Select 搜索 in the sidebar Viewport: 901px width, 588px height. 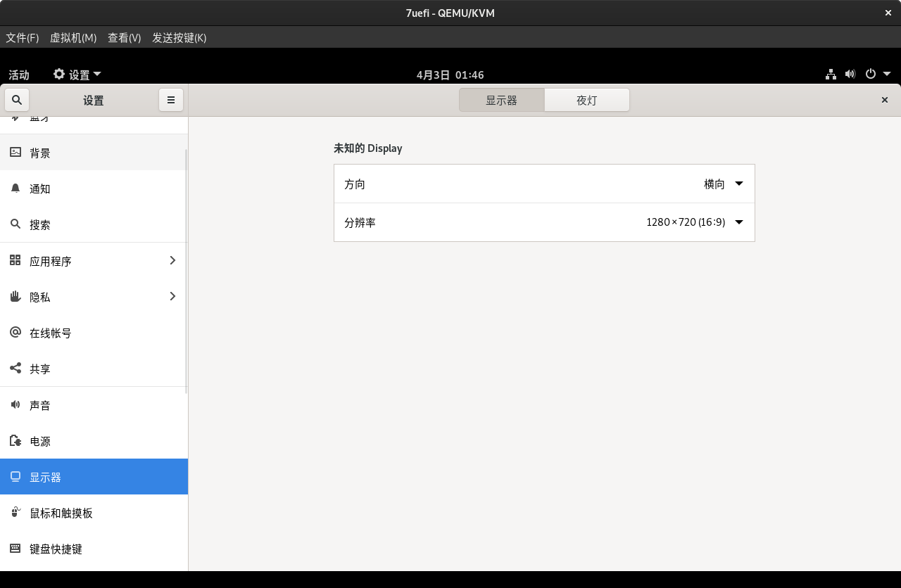[94, 224]
